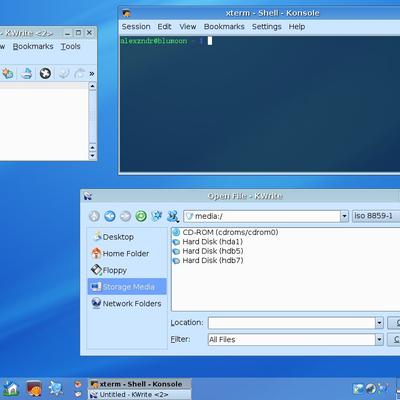Image resolution: width=400 pixels, height=400 pixels.
Task: Select Hard Disk (hdb7) in file list
Action: pos(208,260)
